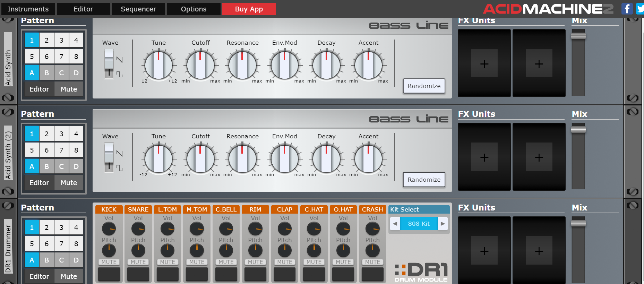Select next kit with right arrow
The height and width of the screenshot is (284, 644).
pos(443,224)
